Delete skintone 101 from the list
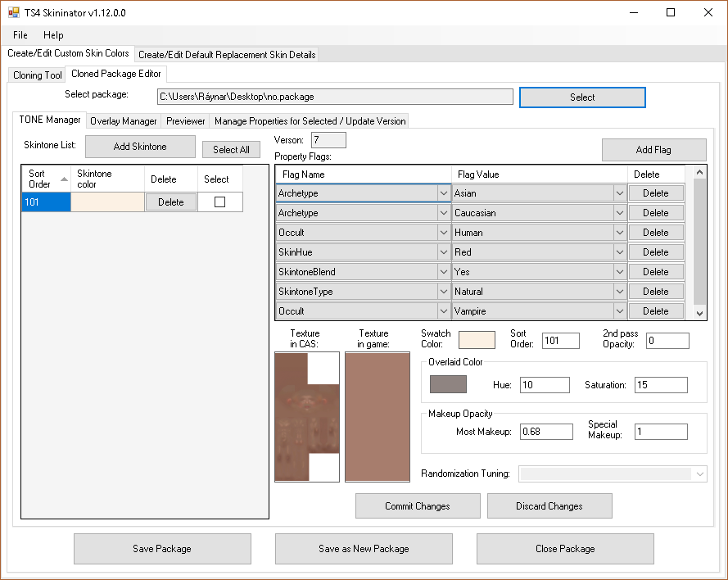Screen dimensions: 728x580 (171, 202)
